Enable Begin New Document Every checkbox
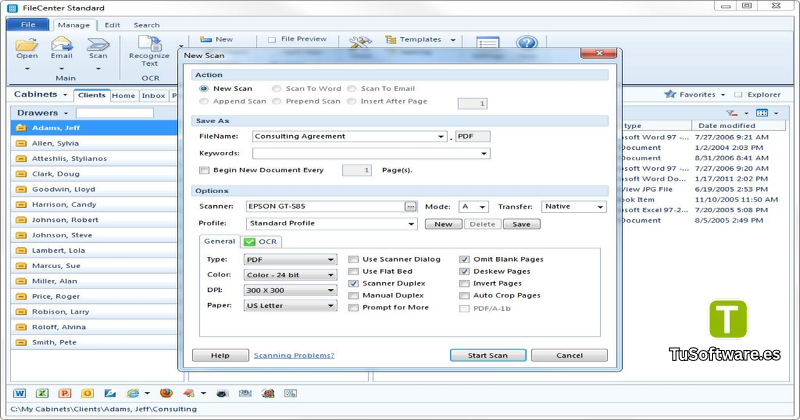Image resolution: width=800 pixels, height=420 pixels. (204, 170)
